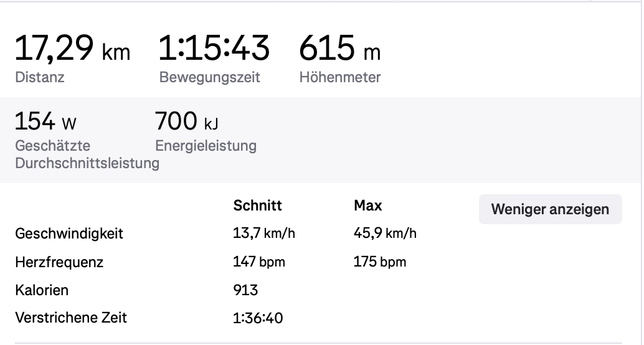This screenshot has width=644, height=345.
Task: Click the Distanz label
Action: point(40,78)
